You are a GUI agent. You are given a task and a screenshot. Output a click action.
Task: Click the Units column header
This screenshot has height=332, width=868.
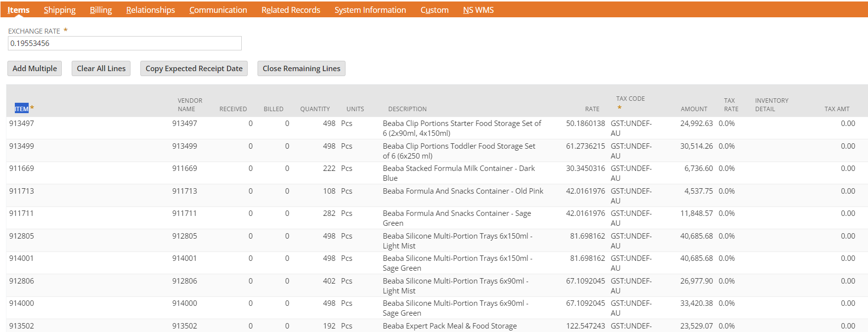[355, 109]
